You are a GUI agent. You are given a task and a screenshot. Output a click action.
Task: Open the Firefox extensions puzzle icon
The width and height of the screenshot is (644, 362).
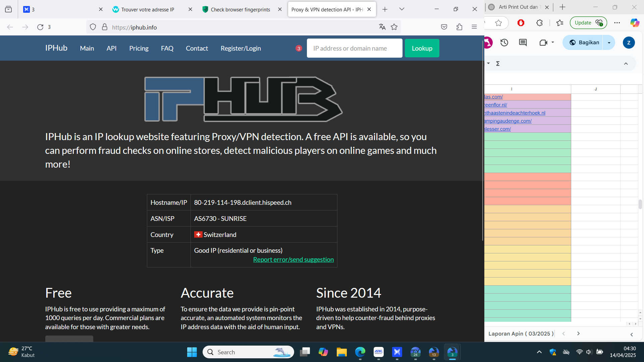click(x=459, y=27)
